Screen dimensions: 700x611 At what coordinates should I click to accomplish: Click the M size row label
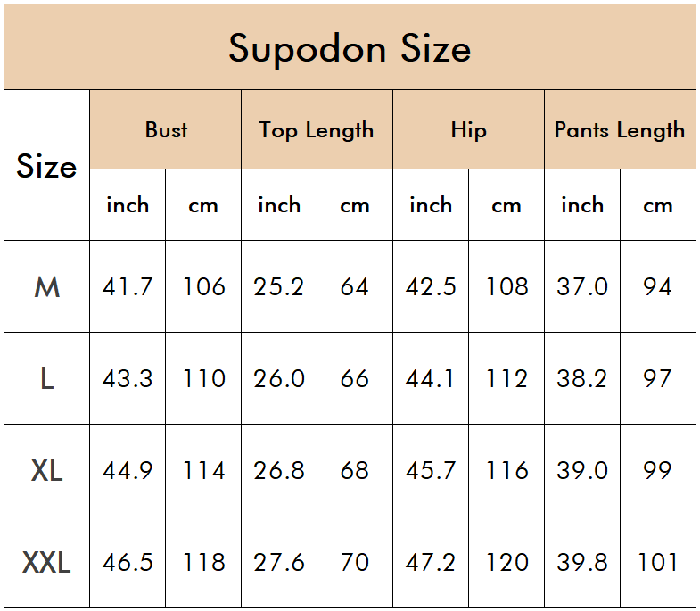[47, 286]
